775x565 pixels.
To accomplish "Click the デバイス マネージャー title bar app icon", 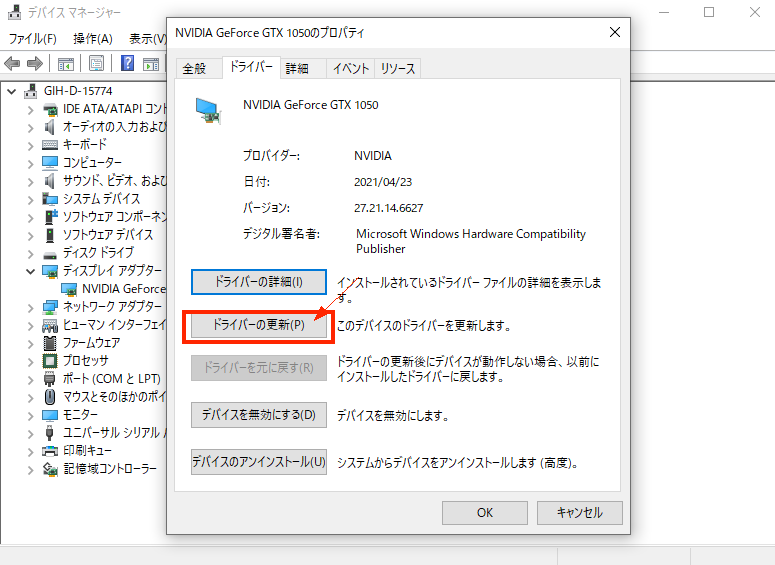I will point(15,12).
